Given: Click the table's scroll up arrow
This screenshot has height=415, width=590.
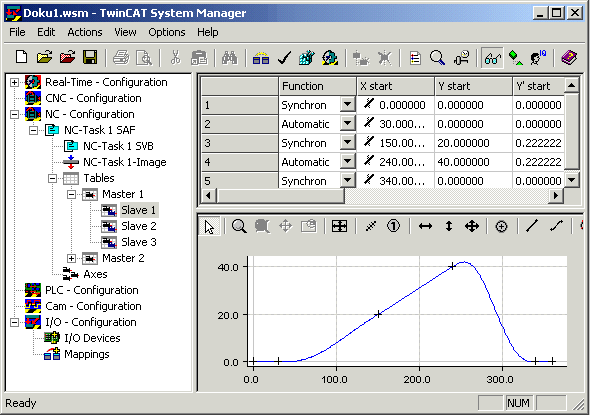Looking at the screenshot, I should (572, 85).
